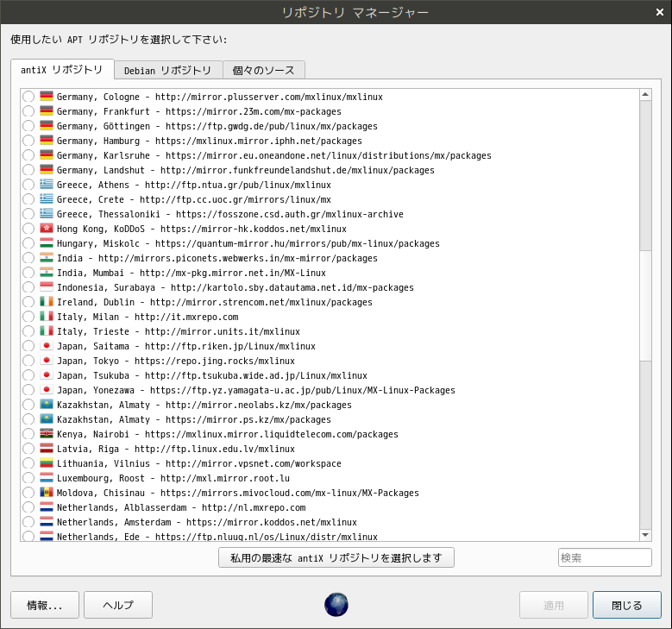Viewport: 672px width, 629px height.
Task: Click the Japan, Saitama riken mirror text
Action: [186, 346]
